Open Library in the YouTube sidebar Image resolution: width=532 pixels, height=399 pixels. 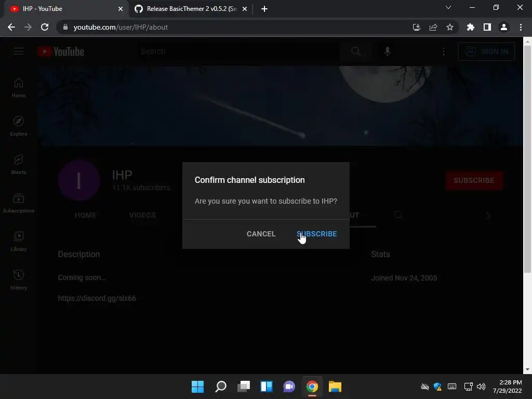[x=19, y=241]
